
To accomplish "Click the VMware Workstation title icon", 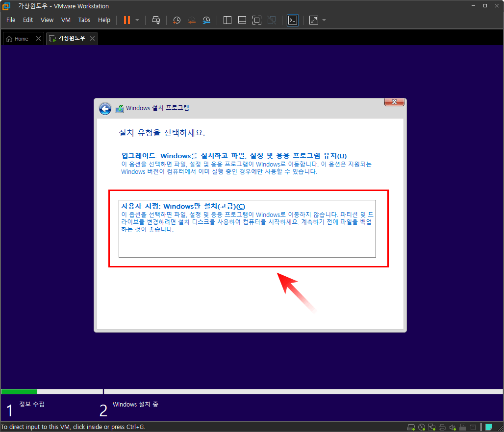I will (x=6, y=6).
